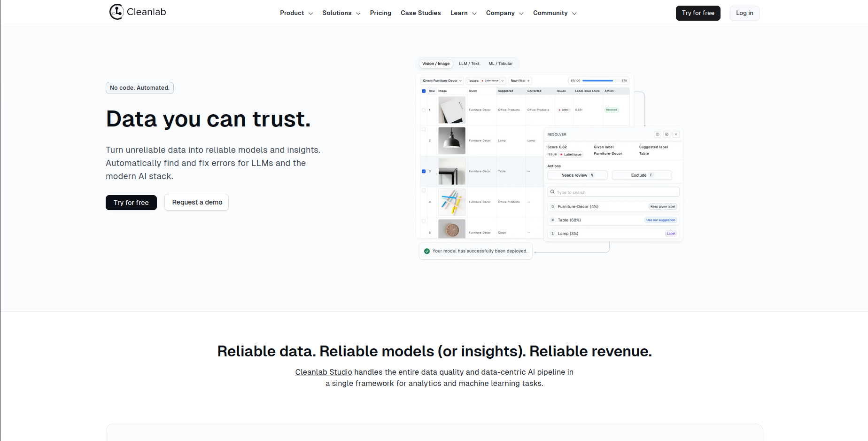Open the Resolver settings gear icon
The height and width of the screenshot is (441, 868).
click(x=666, y=134)
